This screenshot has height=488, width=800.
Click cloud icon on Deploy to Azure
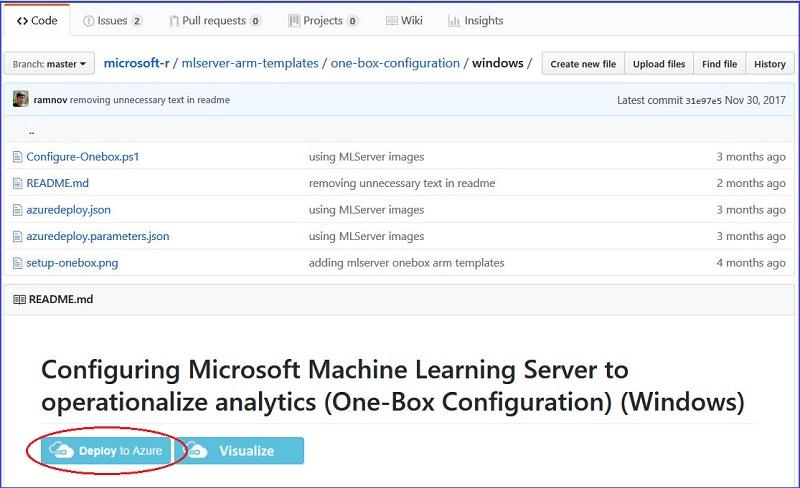pyautogui.click(x=61, y=450)
